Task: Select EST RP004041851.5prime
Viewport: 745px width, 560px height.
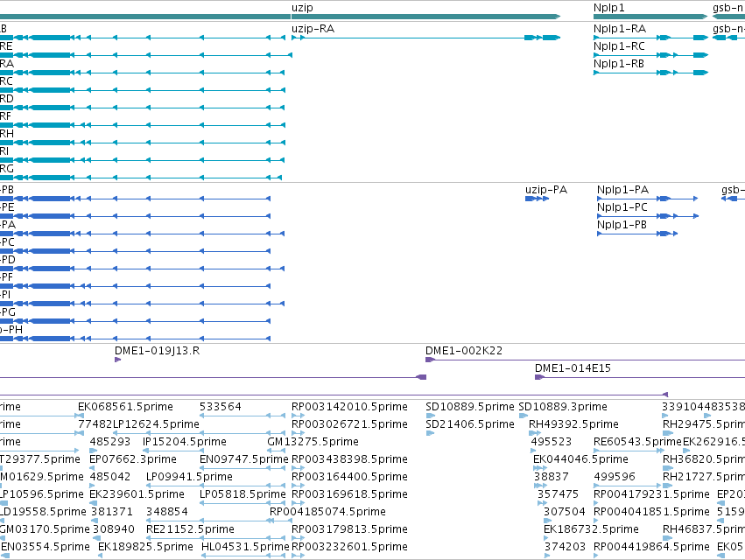Action: [x=651, y=513]
